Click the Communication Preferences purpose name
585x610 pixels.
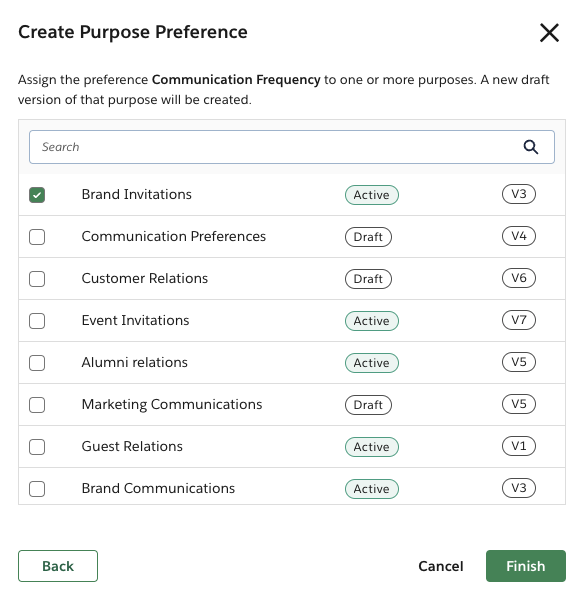(x=173, y=236)
